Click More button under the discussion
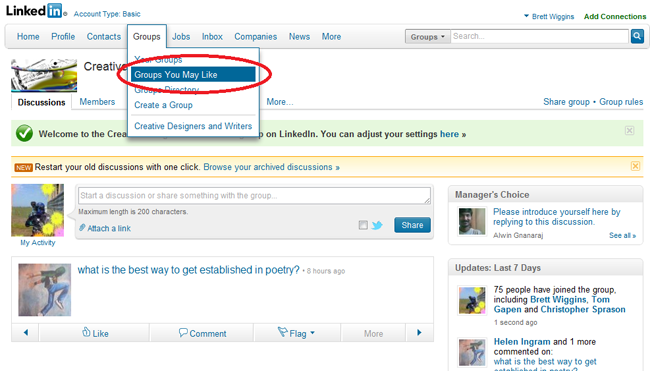This screenshot has width=650, height=371. pyautogui.click(x=373, y=333)
